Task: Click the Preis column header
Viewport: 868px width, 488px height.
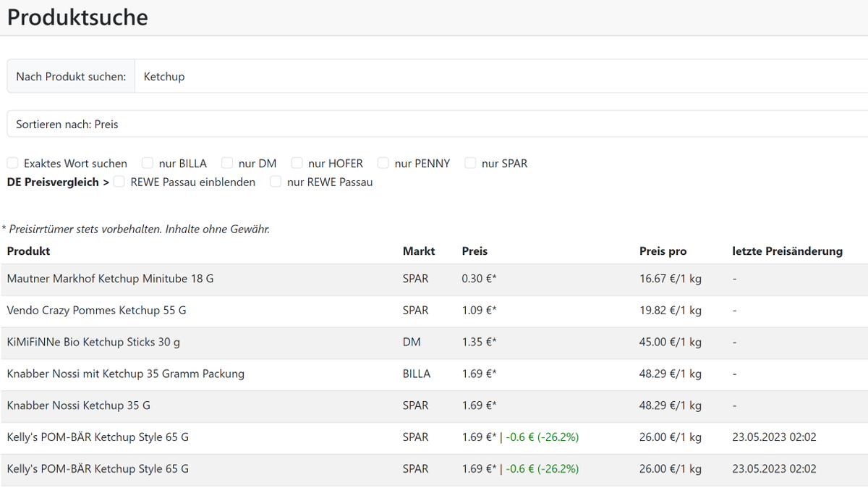Action: pos(475,251)
